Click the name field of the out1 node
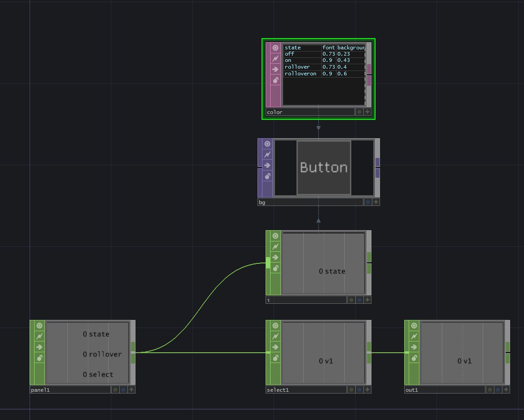The image size is (524, 420). coord(445,390)
